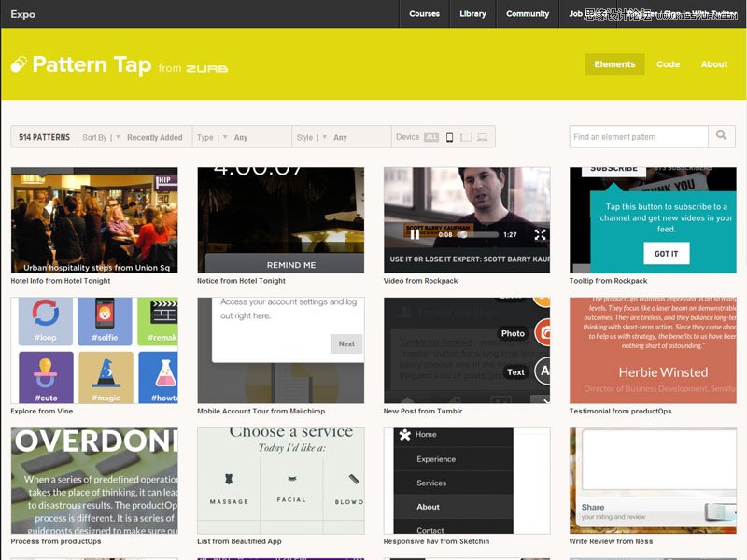Open the Tumblr Photo and Text thumbnail
This screenshot has width=747, height=560.
(x=467, y=351)
